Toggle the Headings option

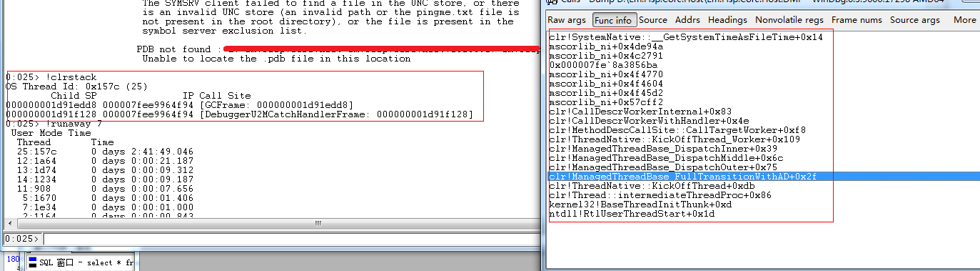click(x=727, y=20)
